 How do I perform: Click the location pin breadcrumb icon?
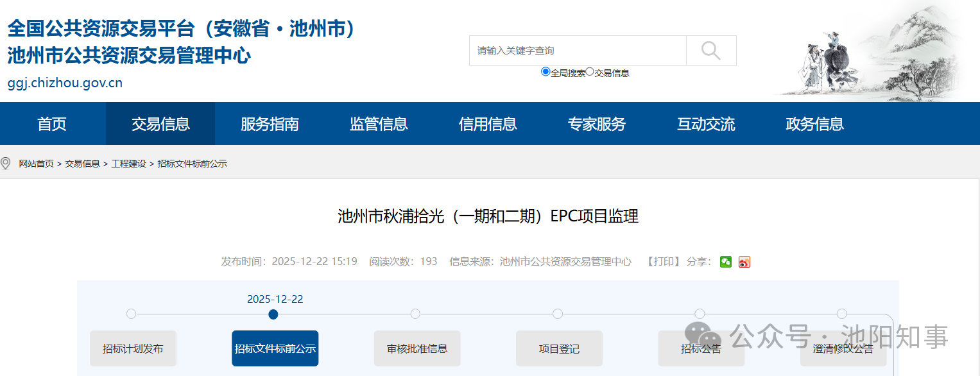click(6, 164)
